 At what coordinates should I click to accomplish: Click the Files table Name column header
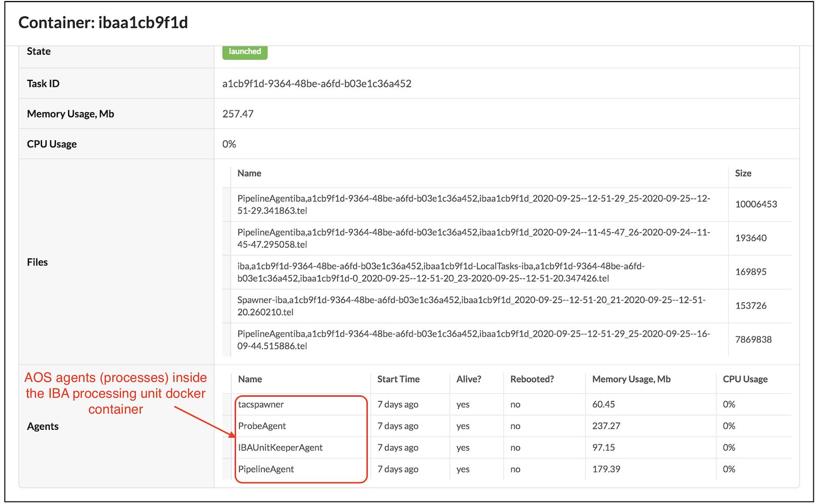[x=249, y=173]
